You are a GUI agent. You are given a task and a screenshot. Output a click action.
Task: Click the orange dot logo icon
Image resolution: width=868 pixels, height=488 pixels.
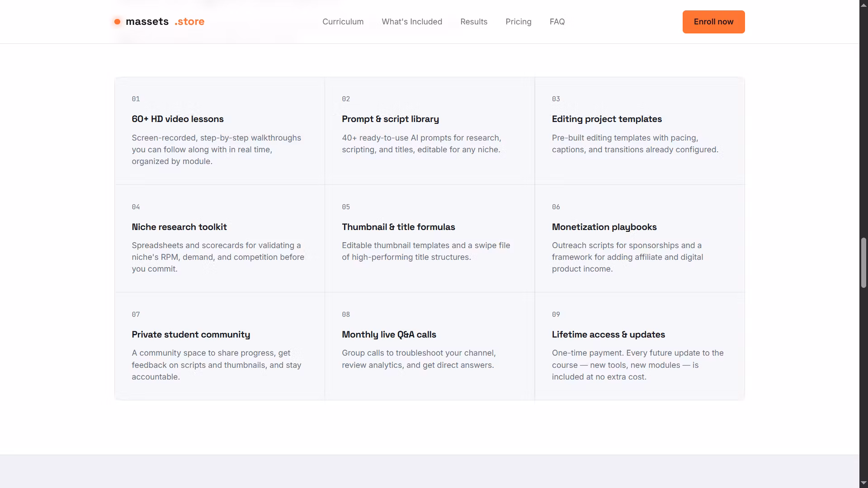[117, 22]
